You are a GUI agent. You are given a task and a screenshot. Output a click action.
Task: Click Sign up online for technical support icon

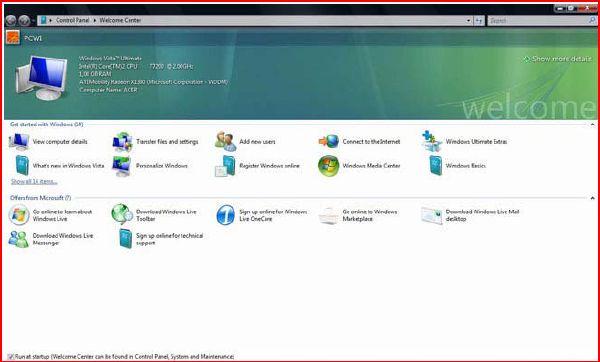click(x=126, y=239)
